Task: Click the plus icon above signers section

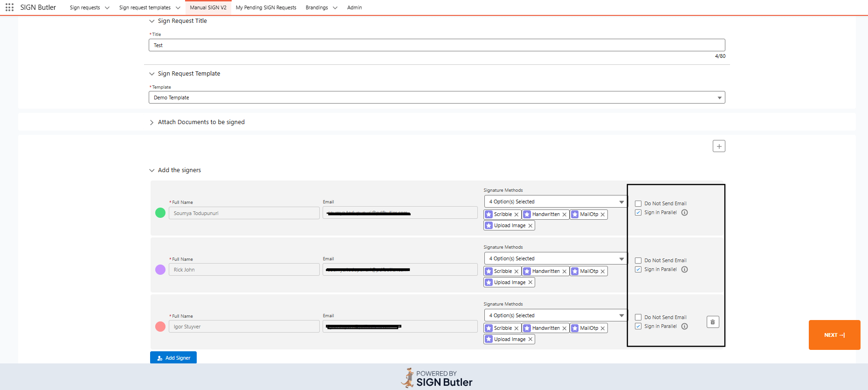Action: tap(719, 146)
